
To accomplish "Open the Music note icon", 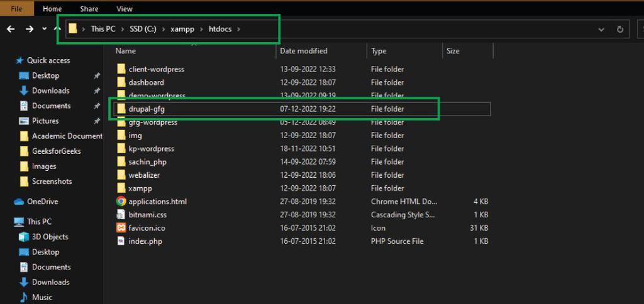I will (24, 296).
